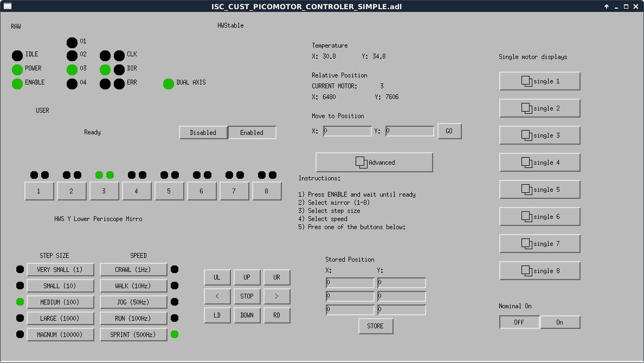
Task: Click third Stored Position Y field
Action: (402, 310)
